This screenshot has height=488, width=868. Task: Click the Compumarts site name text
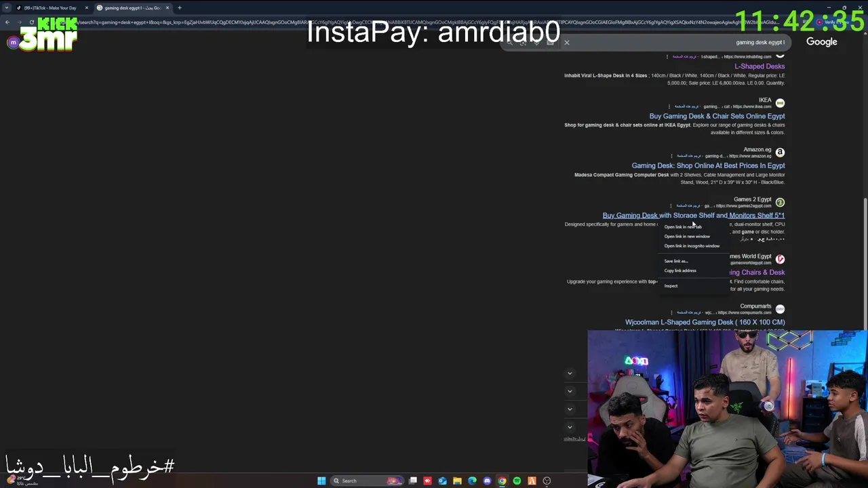[x=756, y=306]
